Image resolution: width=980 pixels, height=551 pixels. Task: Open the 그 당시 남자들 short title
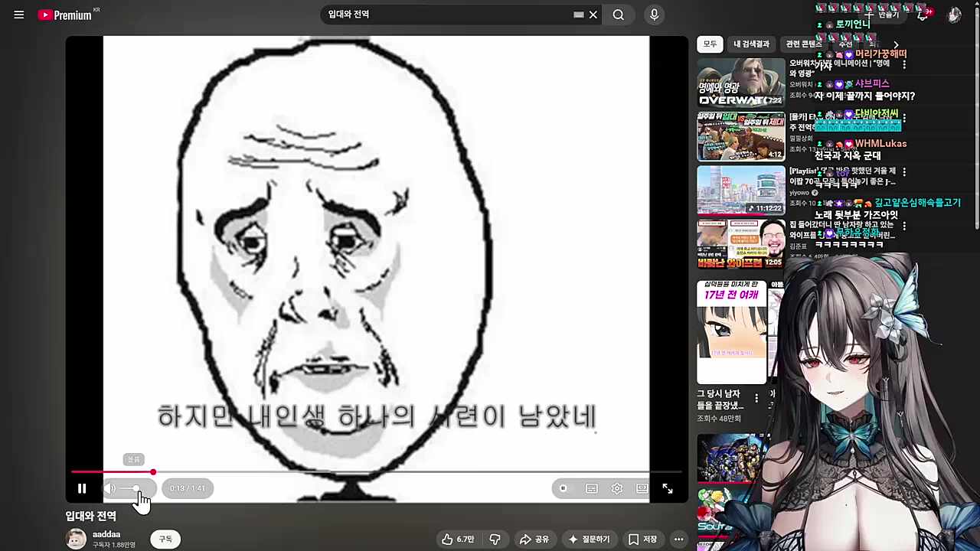pos(720,399)
